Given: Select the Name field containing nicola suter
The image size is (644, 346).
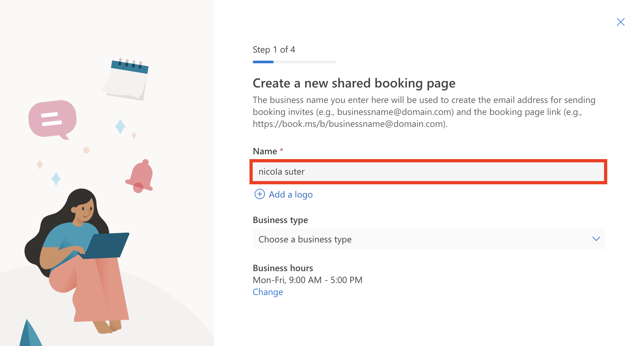Looking at the screenshot, I should point(429,172).
